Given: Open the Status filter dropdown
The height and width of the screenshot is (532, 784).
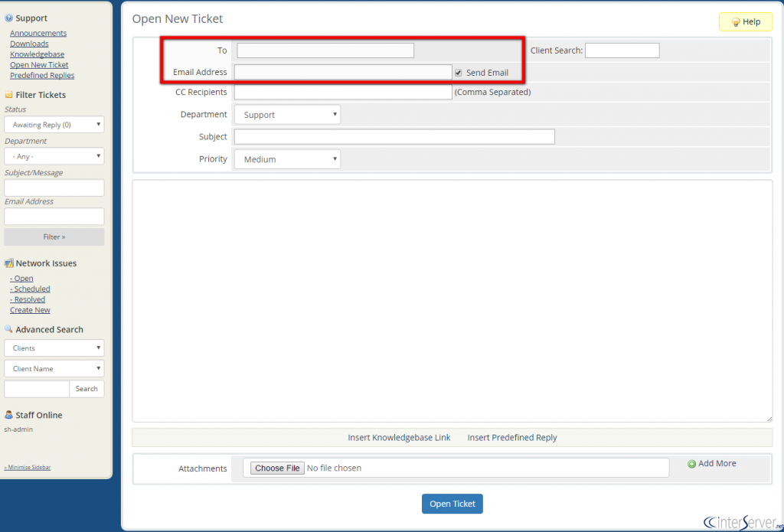Looking at the screenshot, I should pos(54,125).
